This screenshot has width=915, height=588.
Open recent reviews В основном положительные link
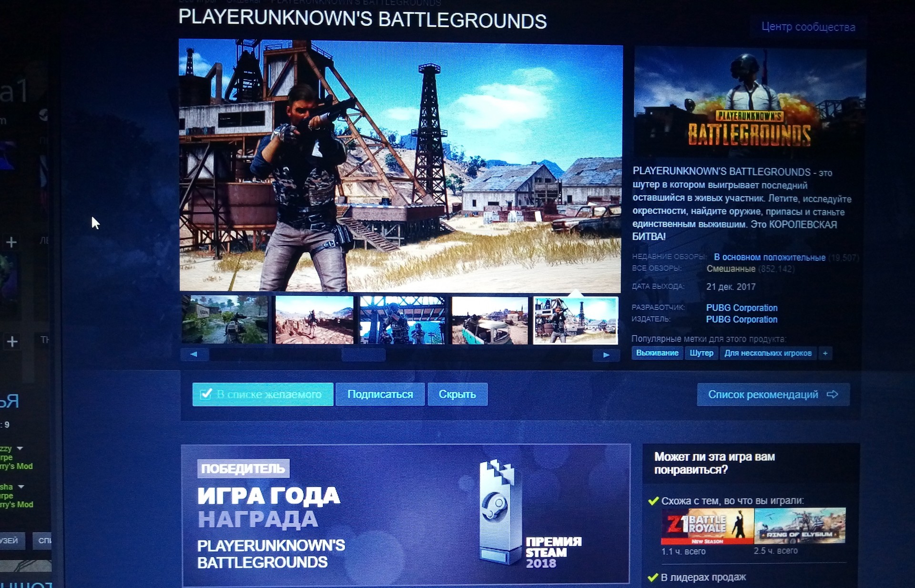coord(769,257)
